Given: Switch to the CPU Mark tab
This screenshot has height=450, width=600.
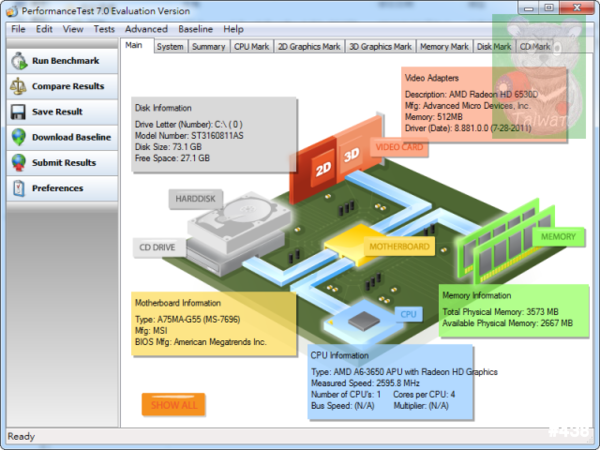Looking at the screenshot, I should pyautogui.click(x=251, y=46).
